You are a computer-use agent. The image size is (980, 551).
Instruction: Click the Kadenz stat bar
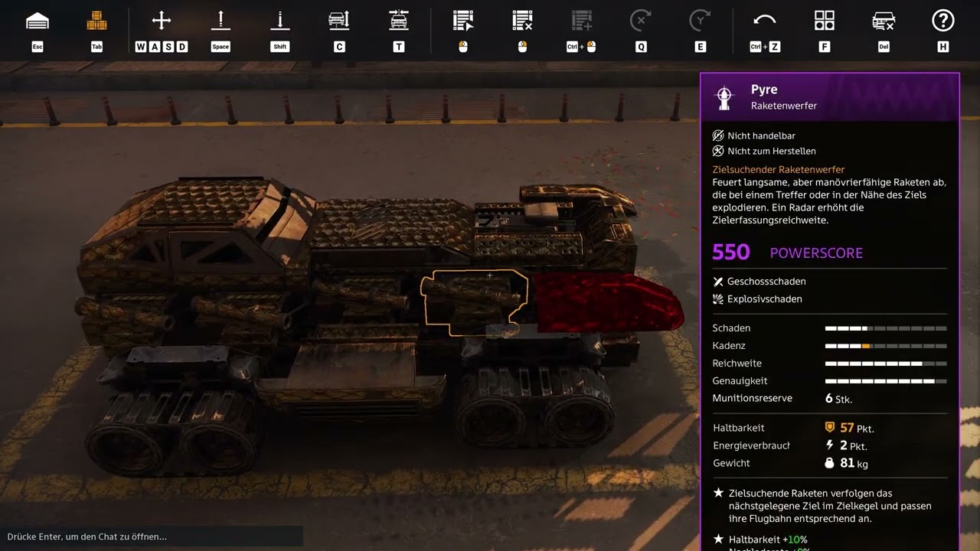tap(886, 346)
